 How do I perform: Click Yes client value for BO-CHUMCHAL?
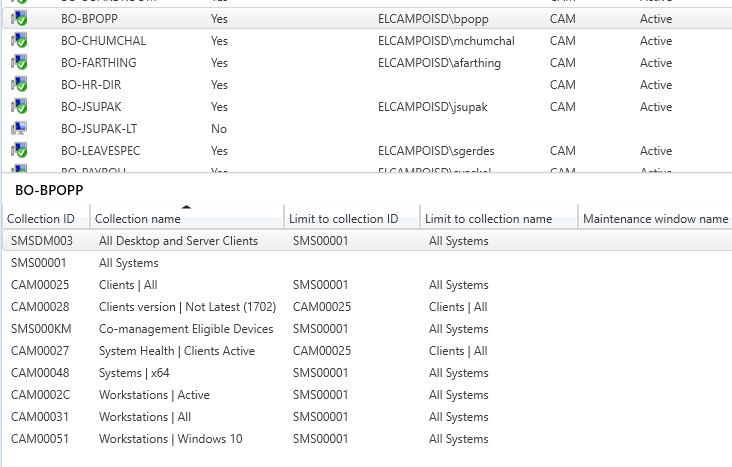pos(219,41)
